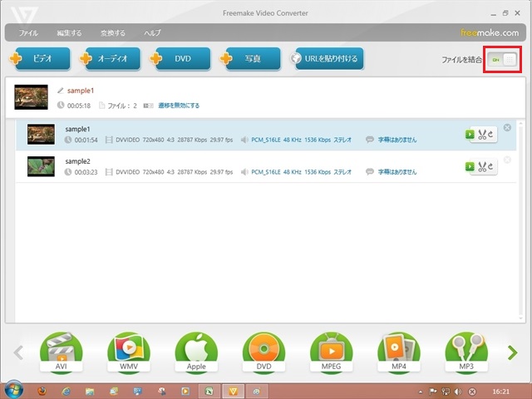
Task: Open the ヘルプ menu
Action: [x=153, y=33]
